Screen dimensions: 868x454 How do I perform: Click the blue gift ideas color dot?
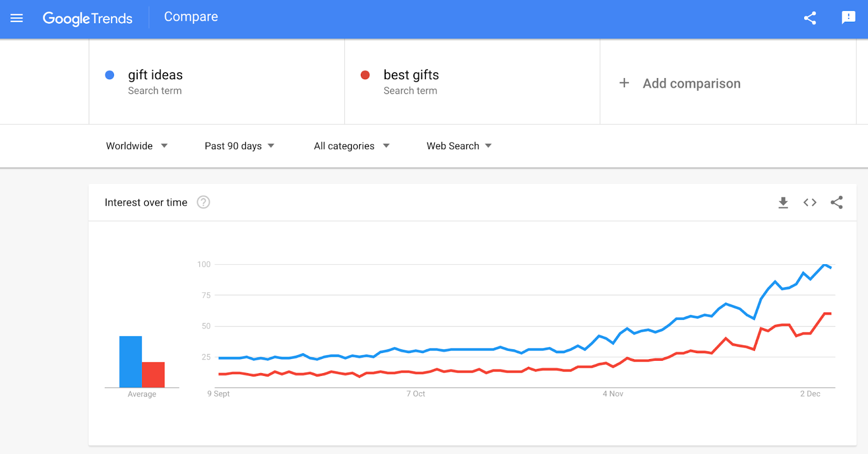(110, 75)
